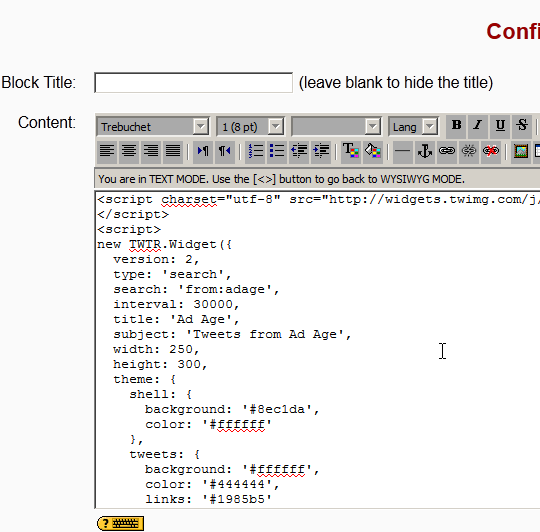Click line "links: '#1985b5'"
This screenshot has width=540, height=532.
[208, 499]
